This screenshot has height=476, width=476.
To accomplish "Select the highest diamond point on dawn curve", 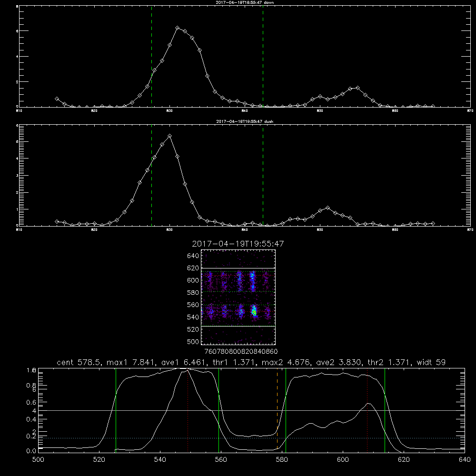I will click(x=177, y=28).
